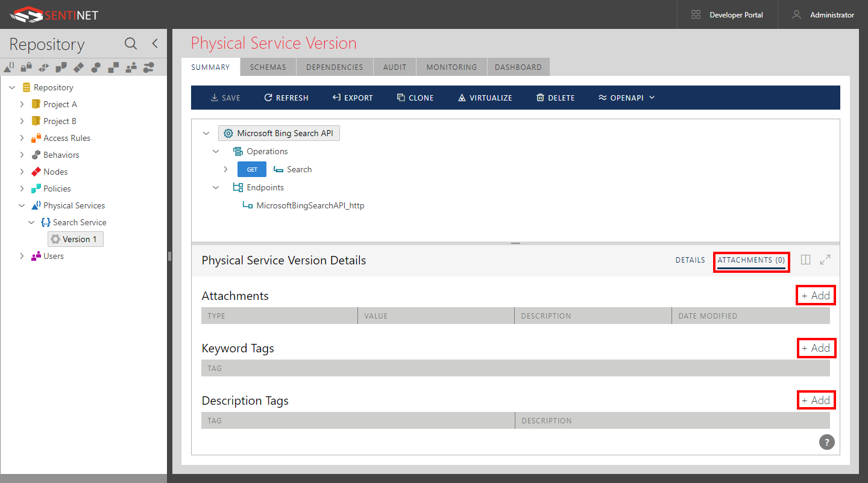Expand the Project A node
The width and height of the screenshot is (868, 483).
[22, 104]
